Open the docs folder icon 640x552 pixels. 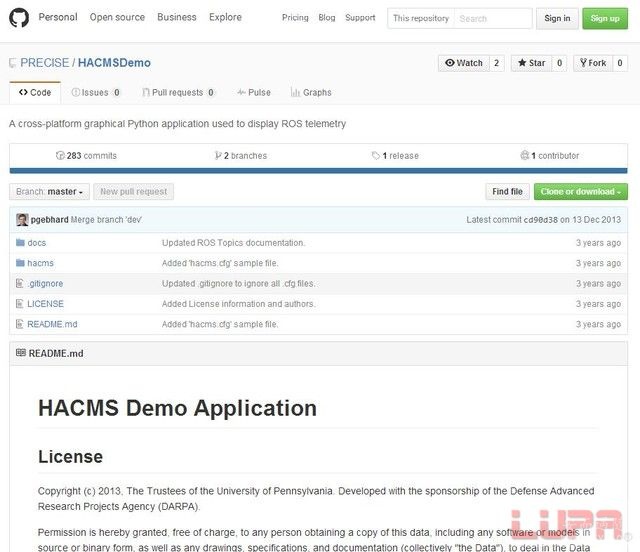pos(20,243)
